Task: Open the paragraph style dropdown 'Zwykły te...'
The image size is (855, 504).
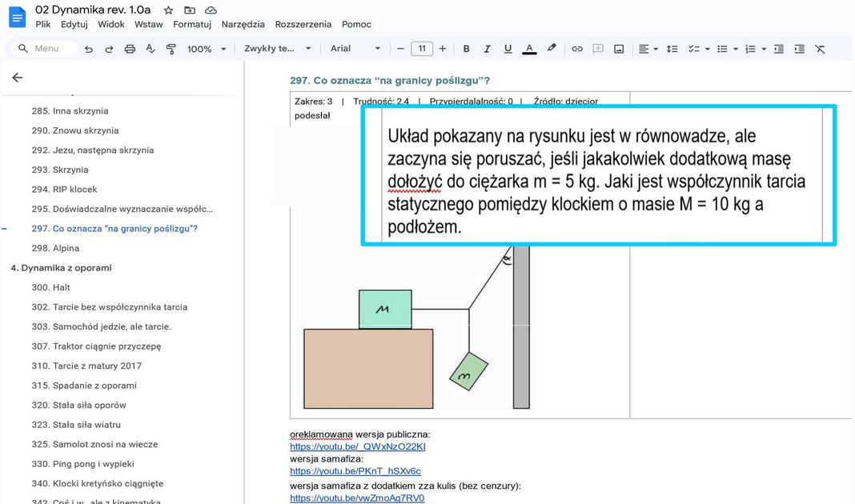Action: 277,49
